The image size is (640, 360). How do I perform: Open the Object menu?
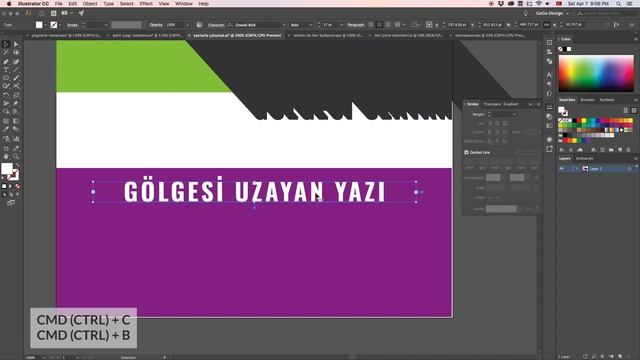coord(90,4)
